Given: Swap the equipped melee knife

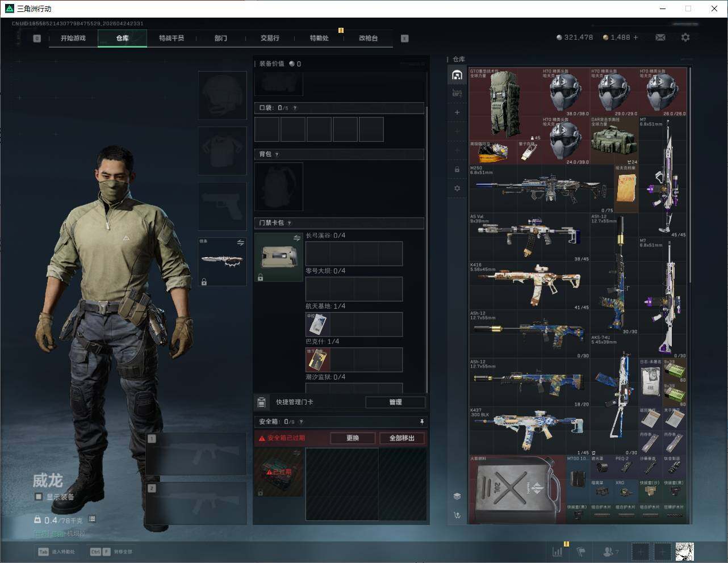Looking at the screenshot, I should coord(240,242).
